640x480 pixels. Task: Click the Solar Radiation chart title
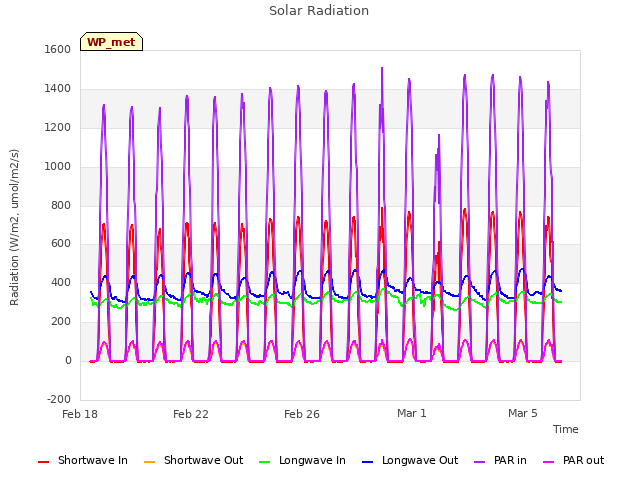click(x=319, y=11)
